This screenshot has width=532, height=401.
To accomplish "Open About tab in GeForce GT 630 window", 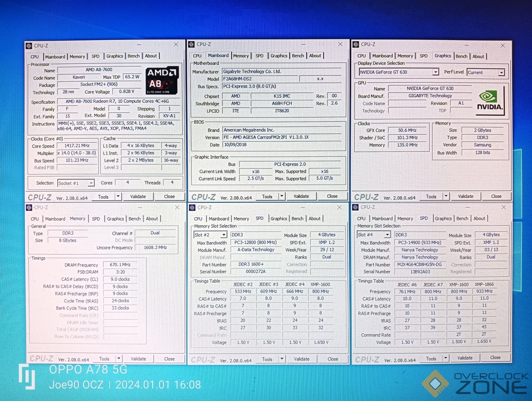I will coord(478,56).
